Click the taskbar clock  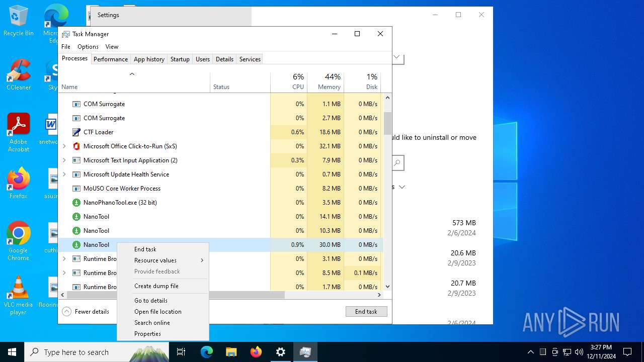(x=601, y=352)
